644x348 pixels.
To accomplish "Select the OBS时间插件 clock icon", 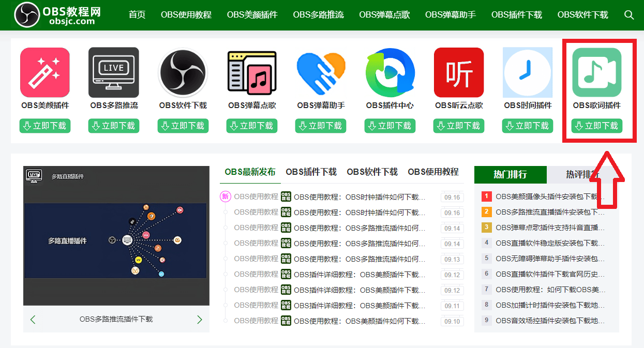I will point(527,72).
